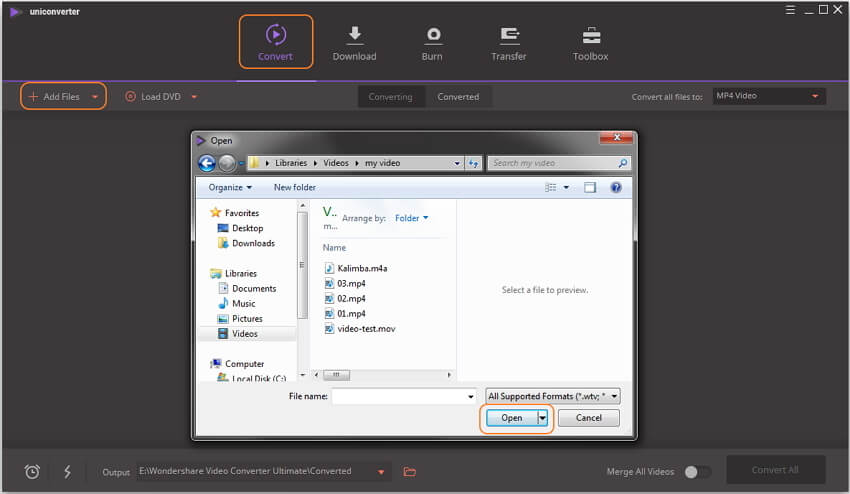Switch to the Download tab
The height and width of the screenshot is (494, 850).
click(354, 43)
